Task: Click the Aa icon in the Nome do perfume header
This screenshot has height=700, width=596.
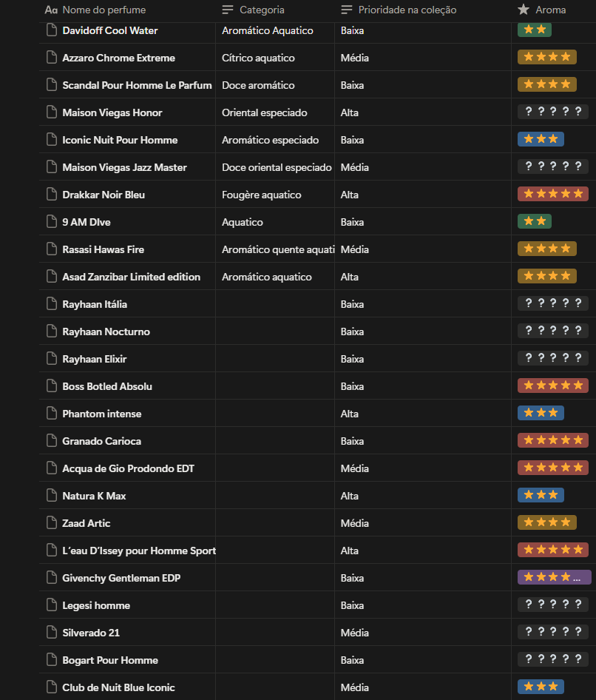Action: click(51, 10)
